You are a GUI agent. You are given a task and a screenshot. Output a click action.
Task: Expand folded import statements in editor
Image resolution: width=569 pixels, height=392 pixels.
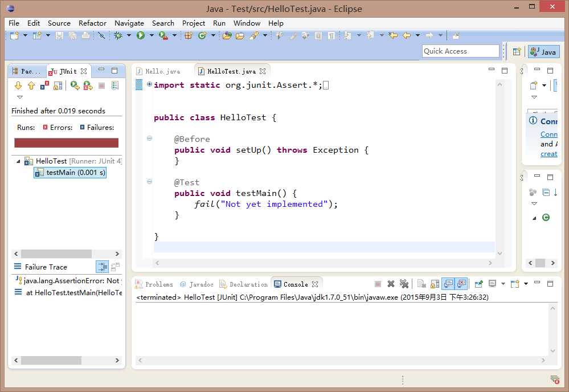[149, 84]
